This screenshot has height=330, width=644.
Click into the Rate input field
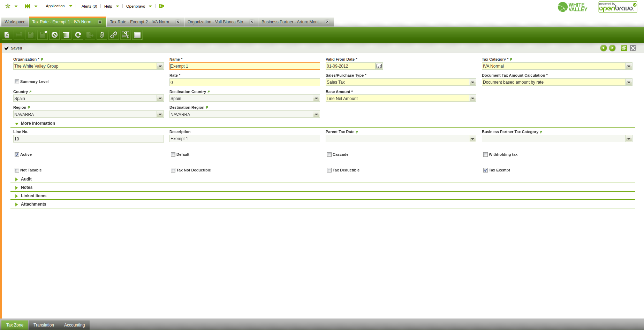[x=244, y=83]
